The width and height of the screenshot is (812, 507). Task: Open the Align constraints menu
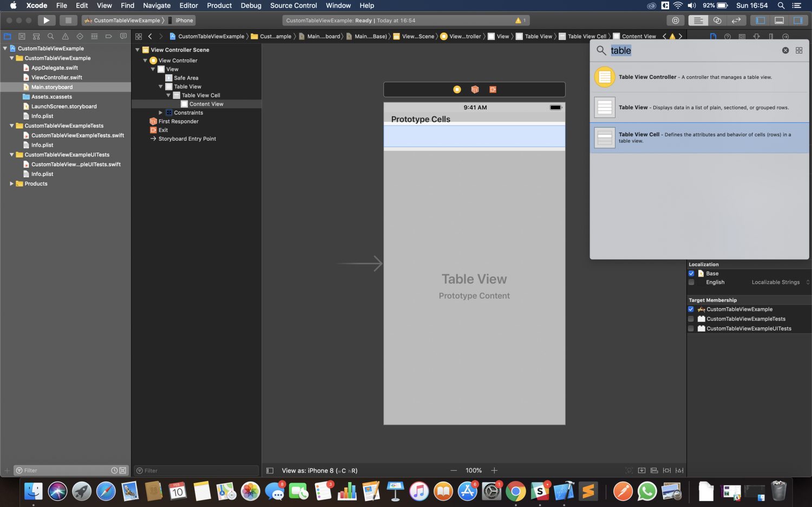click(x=654, y=471)
